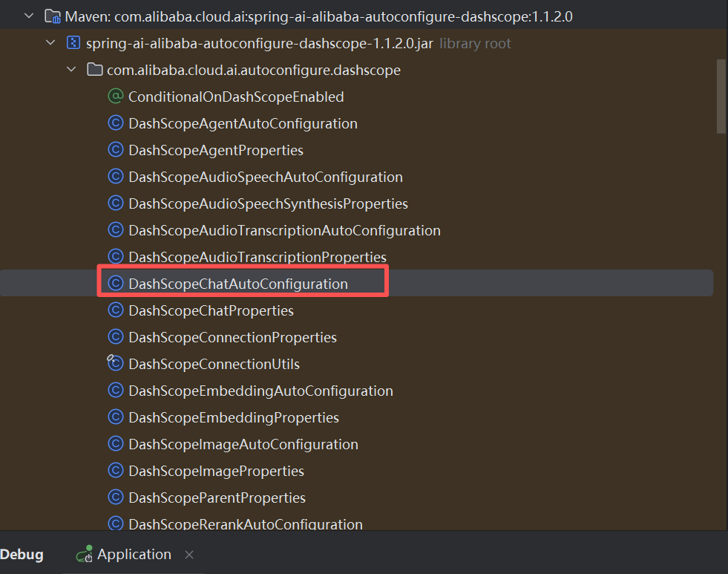The width and height of the screenshot is (728, 574).
Task: Click the jar archive icon
Action: (73, 43)
